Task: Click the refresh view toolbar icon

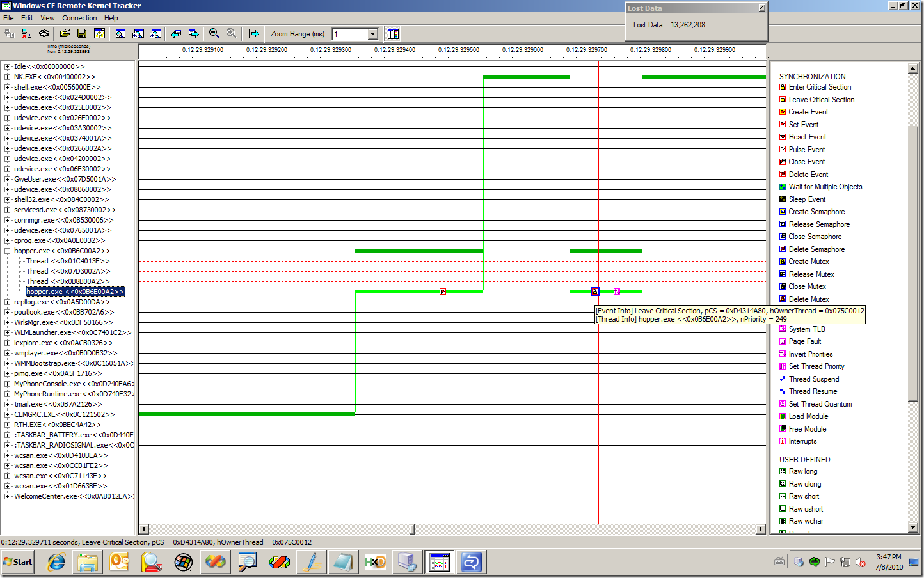Action: (100, 33)
